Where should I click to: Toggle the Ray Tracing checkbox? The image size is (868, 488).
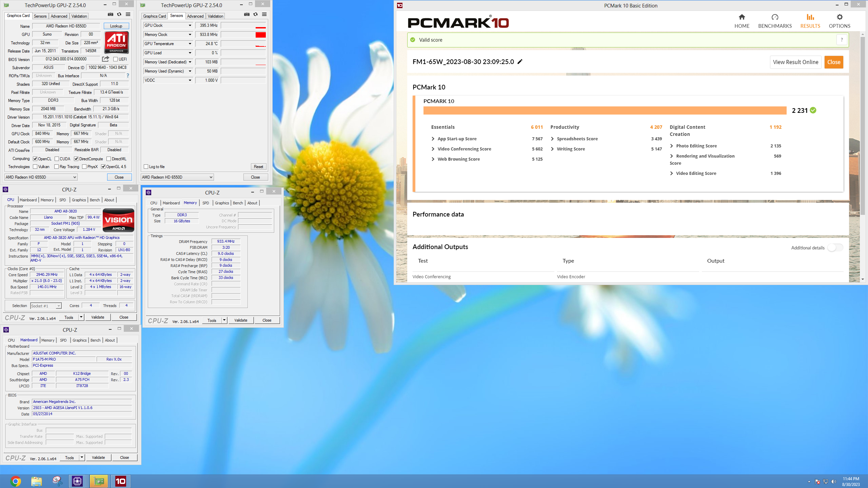coord(57,166)
